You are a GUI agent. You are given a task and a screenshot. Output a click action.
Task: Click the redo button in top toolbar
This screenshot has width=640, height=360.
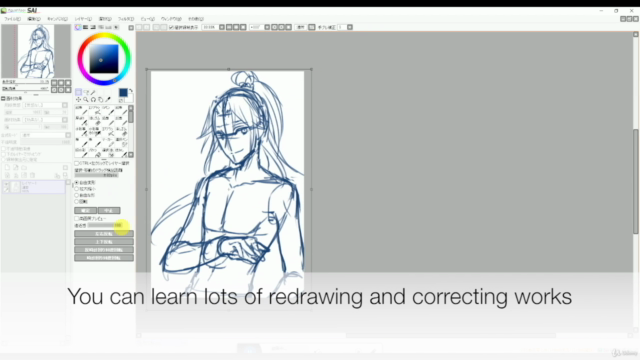[146, 27]
